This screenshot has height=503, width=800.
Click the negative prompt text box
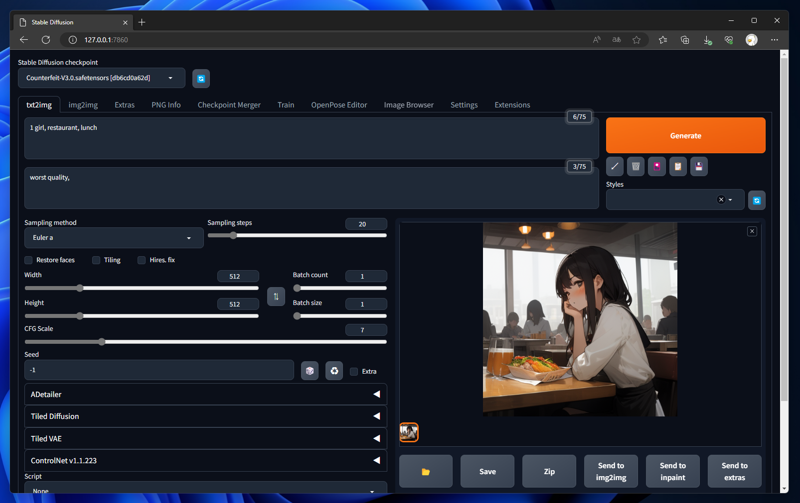point(311,188)
